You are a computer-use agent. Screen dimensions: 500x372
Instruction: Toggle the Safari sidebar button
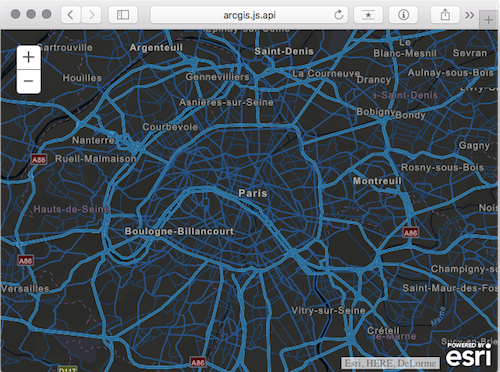coord(123,15)
